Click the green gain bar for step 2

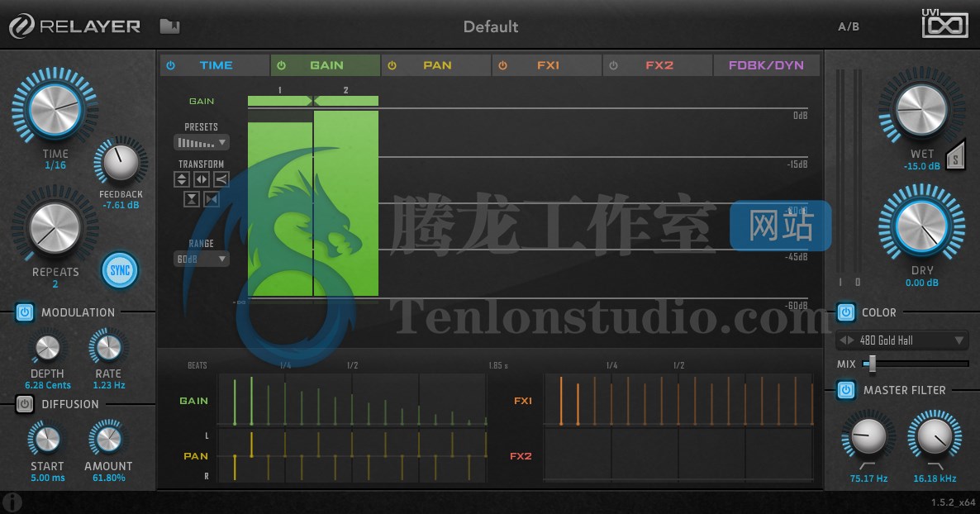346,203
